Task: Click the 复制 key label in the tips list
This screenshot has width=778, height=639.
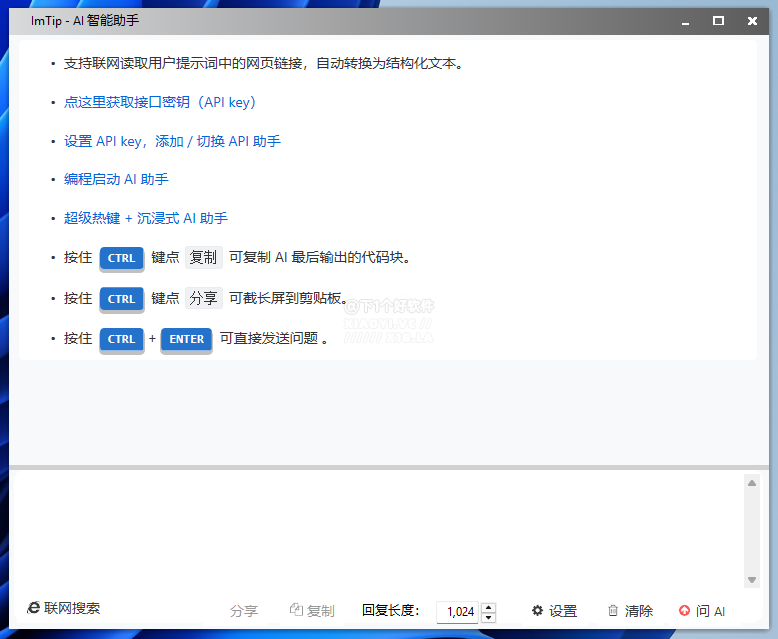Action: click(203, 257)
